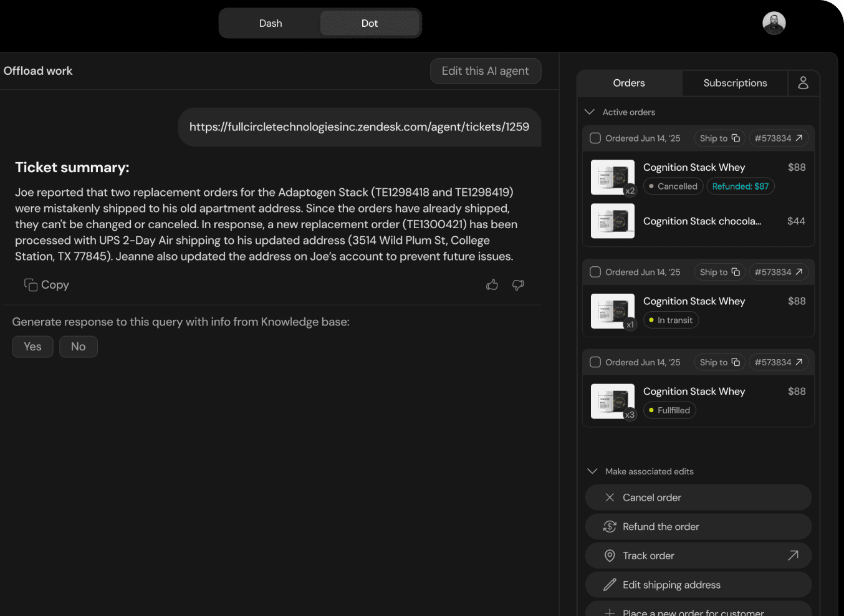Click the Cognition Stack Whey x3 thumbnail
844x616 pixels.
[x=613, y=402]
